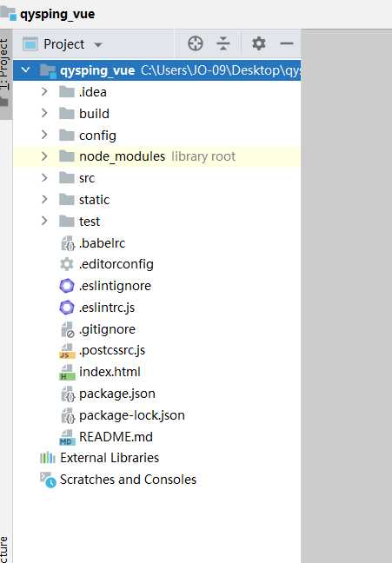This screenshot has width=392, height=563.
Task: Select the .eslintignore file name
Action: point(115,286)
